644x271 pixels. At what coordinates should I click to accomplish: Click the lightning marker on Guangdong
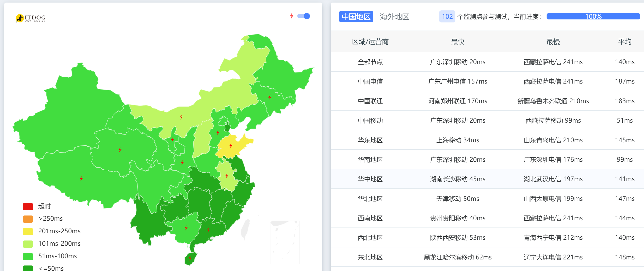[208, 230]
